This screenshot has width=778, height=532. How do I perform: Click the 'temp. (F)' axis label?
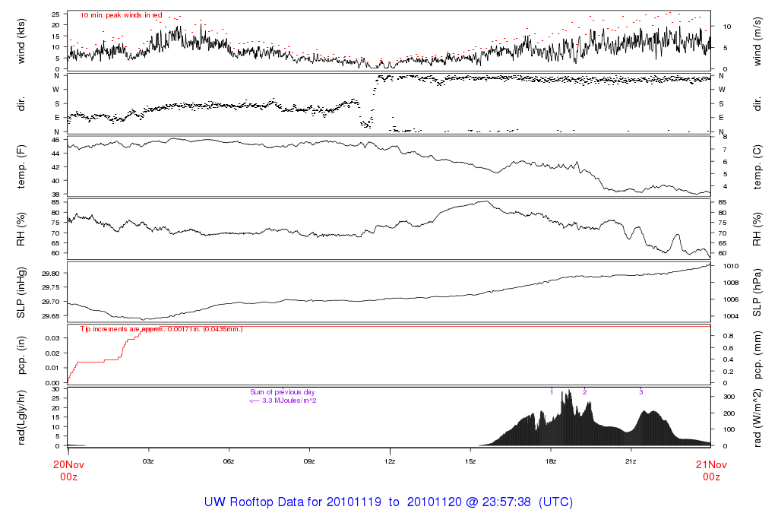coord(23,166)
